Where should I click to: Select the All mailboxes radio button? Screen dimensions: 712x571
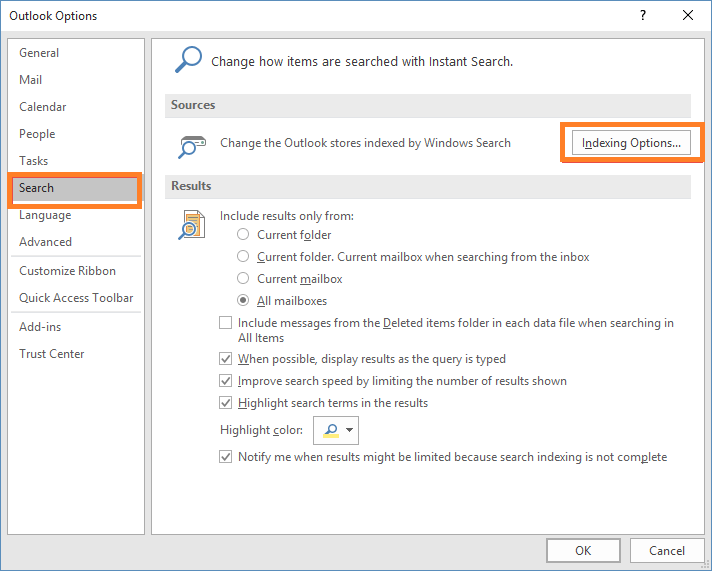tap(243, 300)
